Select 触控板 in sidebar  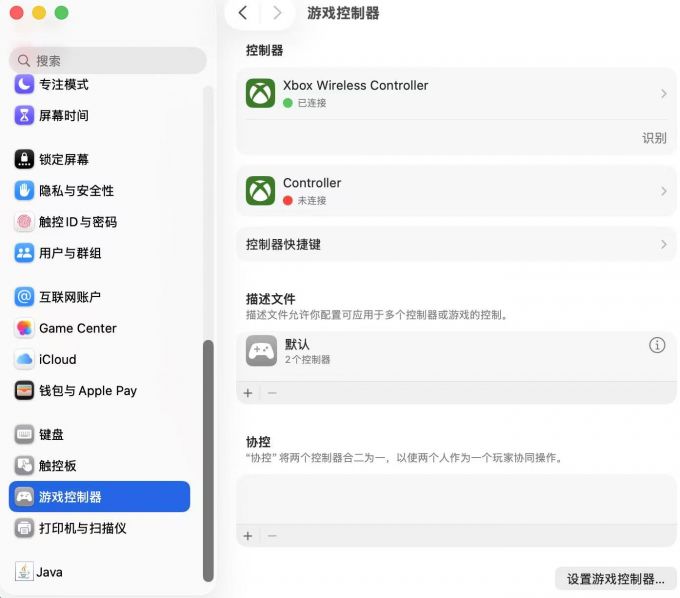99,466
